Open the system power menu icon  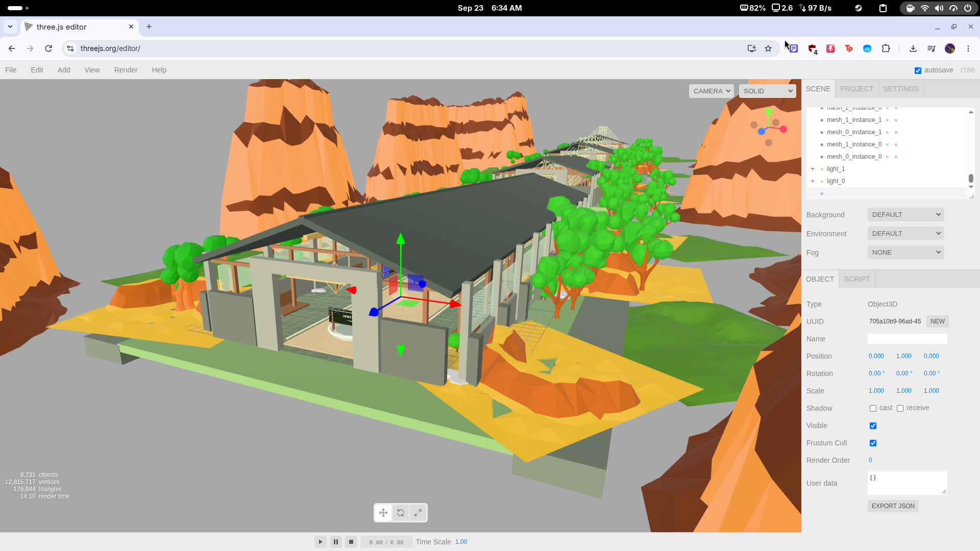coord(968,8)
